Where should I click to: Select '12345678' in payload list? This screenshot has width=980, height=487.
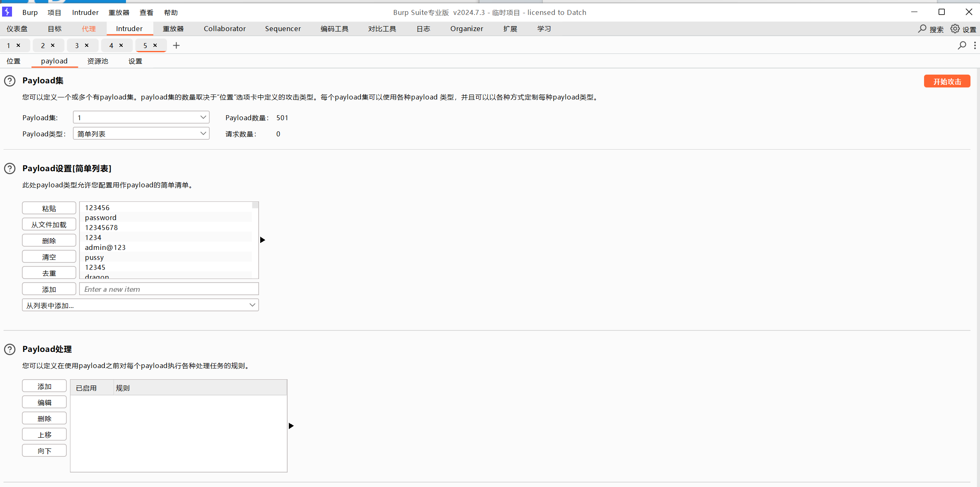[166, 228]
